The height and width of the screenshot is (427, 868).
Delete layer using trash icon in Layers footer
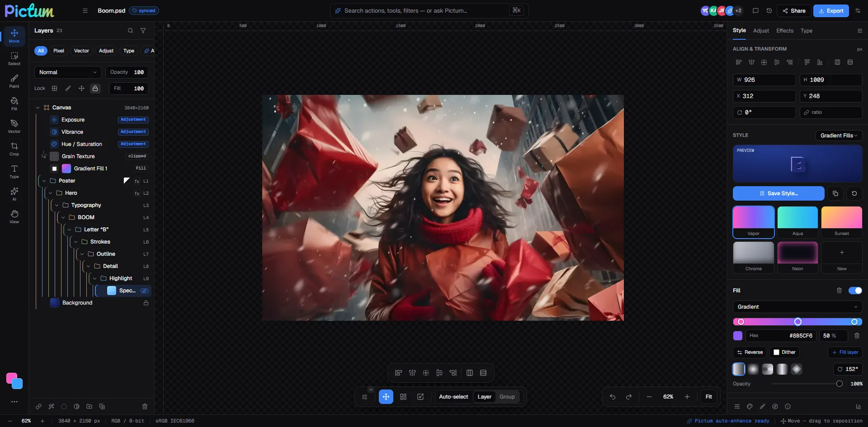[145, 406]
